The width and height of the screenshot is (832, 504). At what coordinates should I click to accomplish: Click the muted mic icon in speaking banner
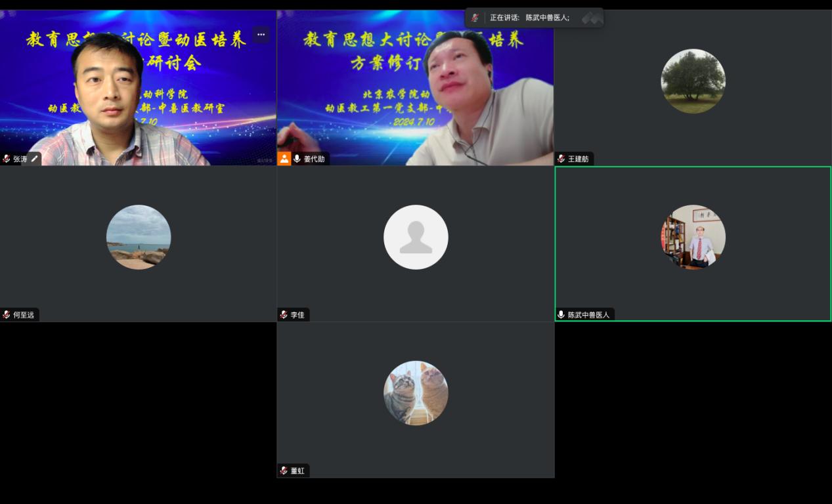(475, 18)
